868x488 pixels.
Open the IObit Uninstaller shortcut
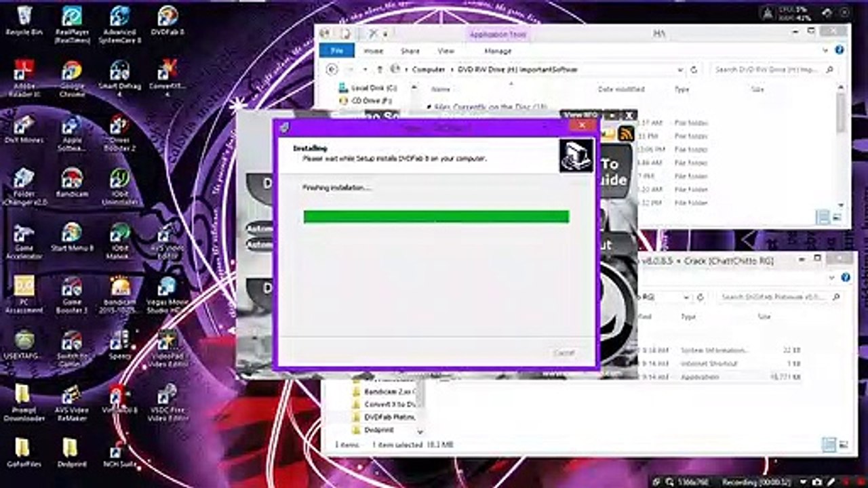click(x=119, y=187)
